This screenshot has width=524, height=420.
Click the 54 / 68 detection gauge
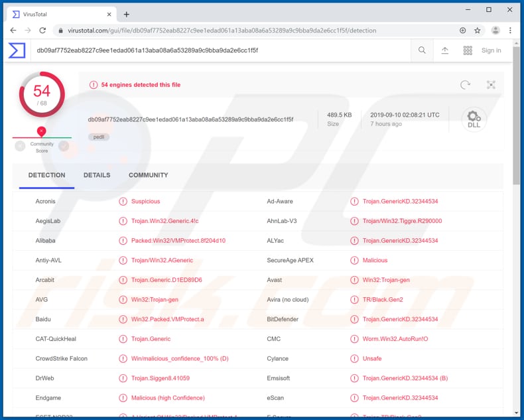pyautogui.click(x=42, y=95)
